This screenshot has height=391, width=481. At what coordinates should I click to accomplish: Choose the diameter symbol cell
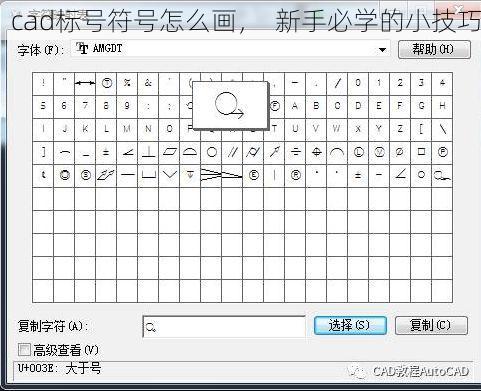[x=400, y=152]
